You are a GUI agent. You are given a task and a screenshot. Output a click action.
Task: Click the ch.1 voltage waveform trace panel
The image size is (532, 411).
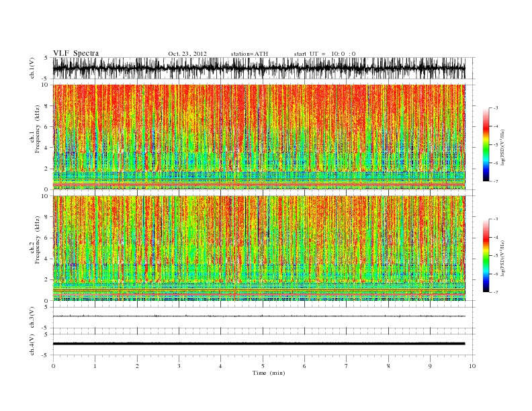tap(259, 68)
